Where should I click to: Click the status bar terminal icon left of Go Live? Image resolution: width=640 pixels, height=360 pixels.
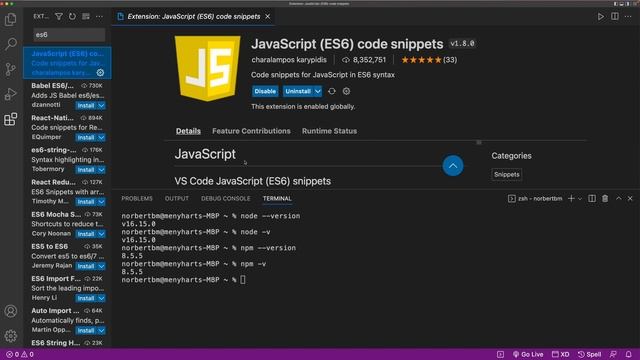coord(500,354)
